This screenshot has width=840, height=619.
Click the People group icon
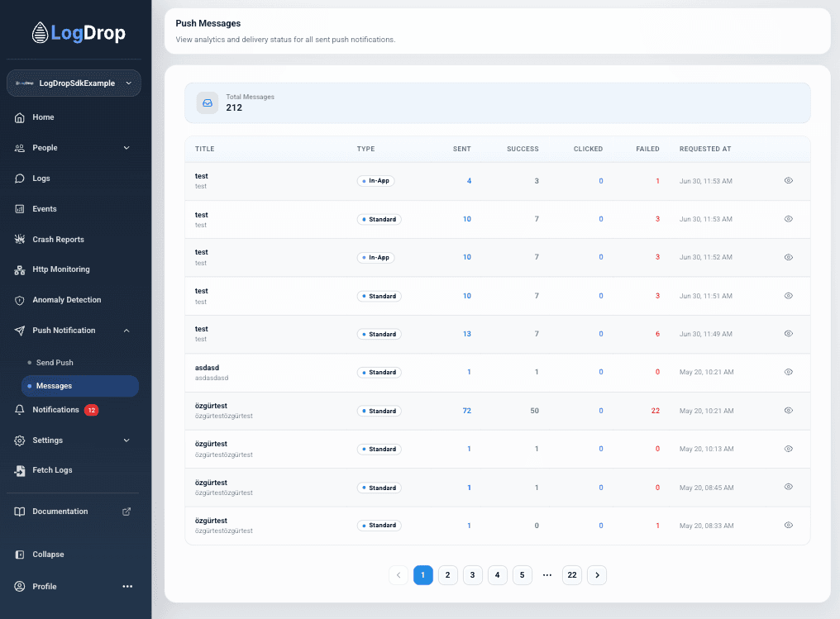(20, 148)
